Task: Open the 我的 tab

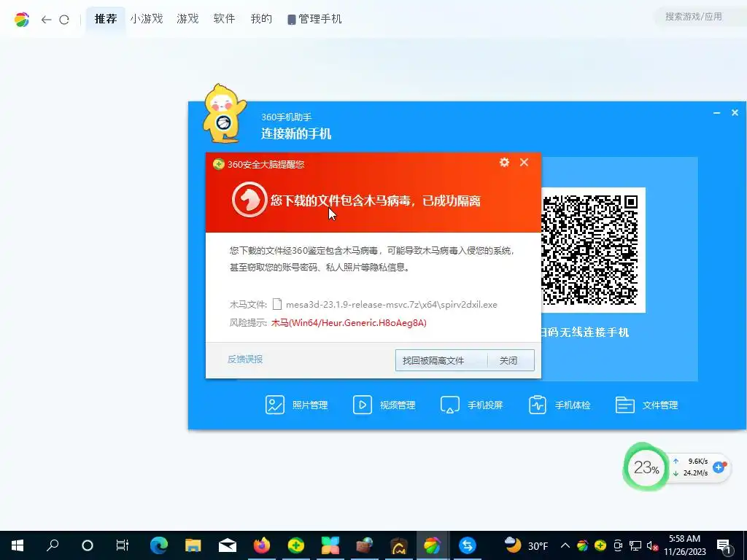Action: (x=262, y=19)
